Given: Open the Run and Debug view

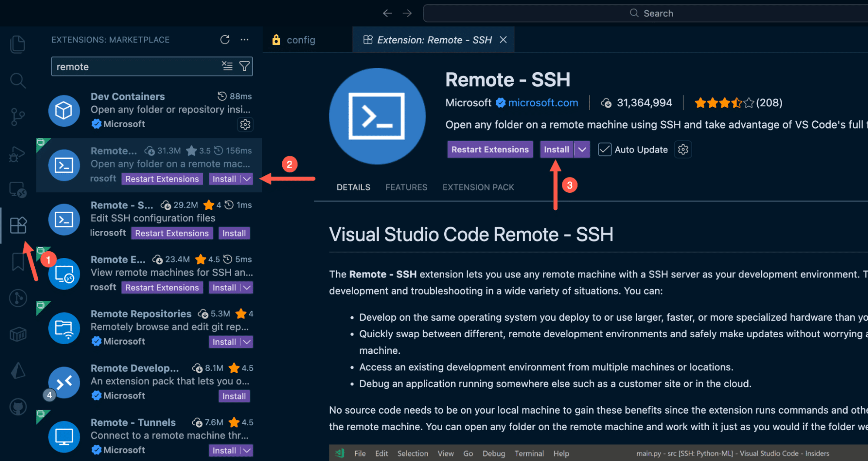Looking at the screenshot, I should click(x=18, y=153).
